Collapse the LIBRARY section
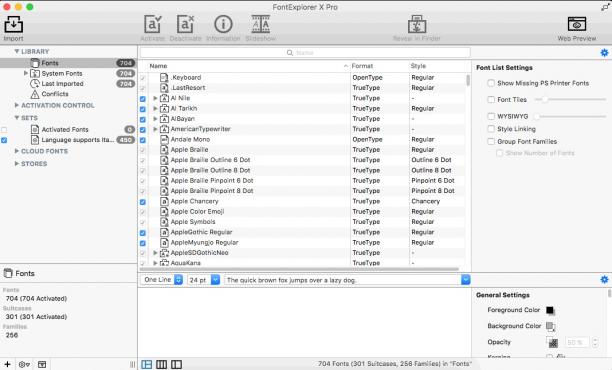The image size is (612, 370). 16,51
